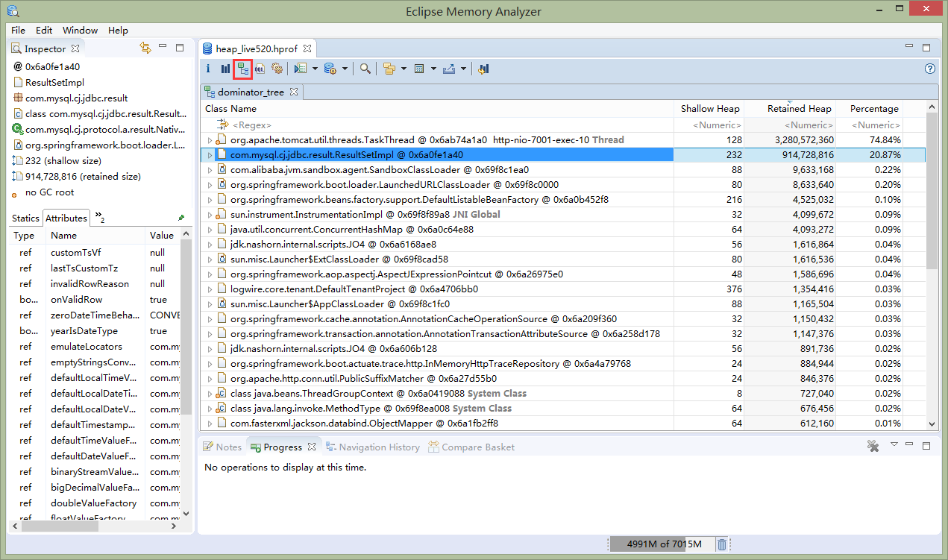Maximize the heap_live520.hprof editor area
The height and width of the screenshot is (560, 948).
(x=926, y=47)
